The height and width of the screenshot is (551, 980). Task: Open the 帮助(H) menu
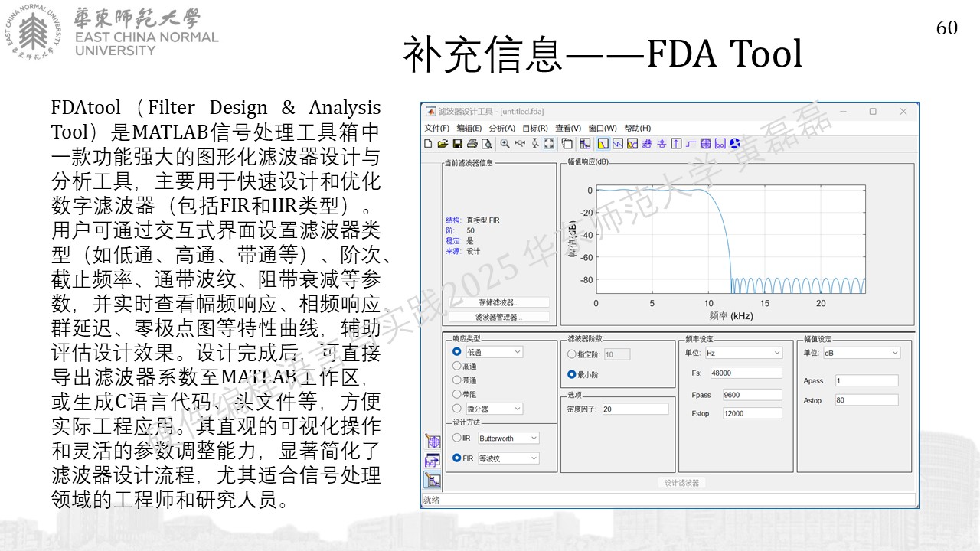[637, 128]
